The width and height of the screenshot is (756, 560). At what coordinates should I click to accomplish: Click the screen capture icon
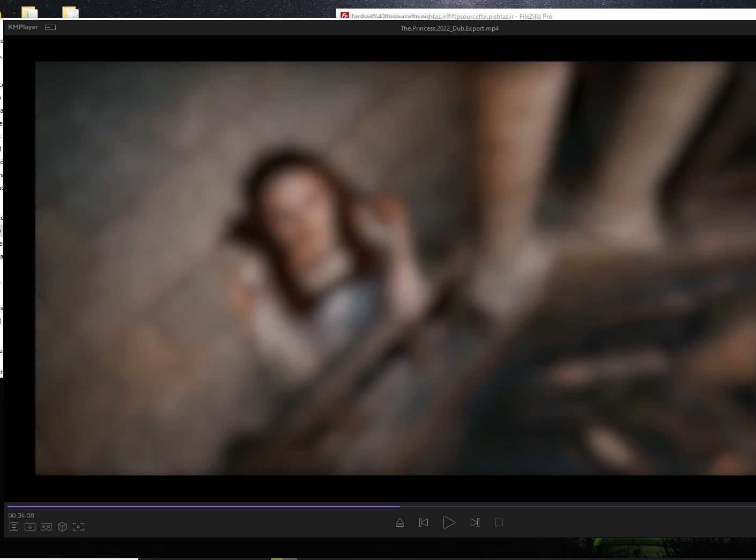click(78, 527)
